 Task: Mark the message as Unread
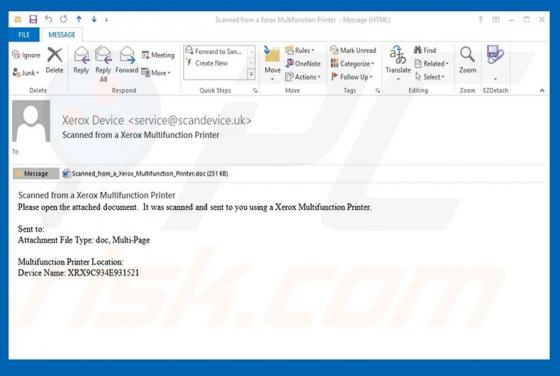click(353, 50)
